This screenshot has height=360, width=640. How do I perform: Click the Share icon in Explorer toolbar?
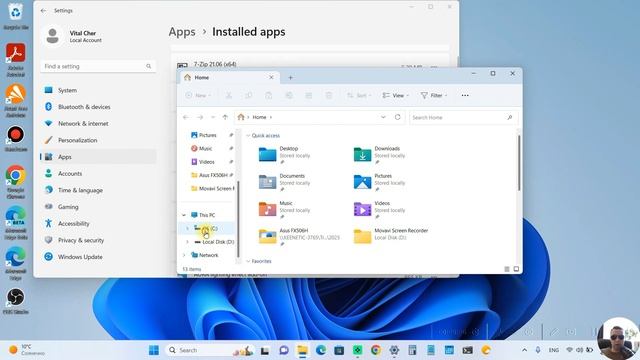pyautogui.click(x=309, y=96)
